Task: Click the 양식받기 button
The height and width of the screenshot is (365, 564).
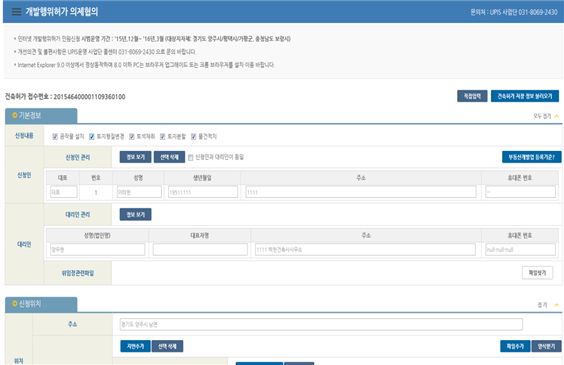Action: 546,346
